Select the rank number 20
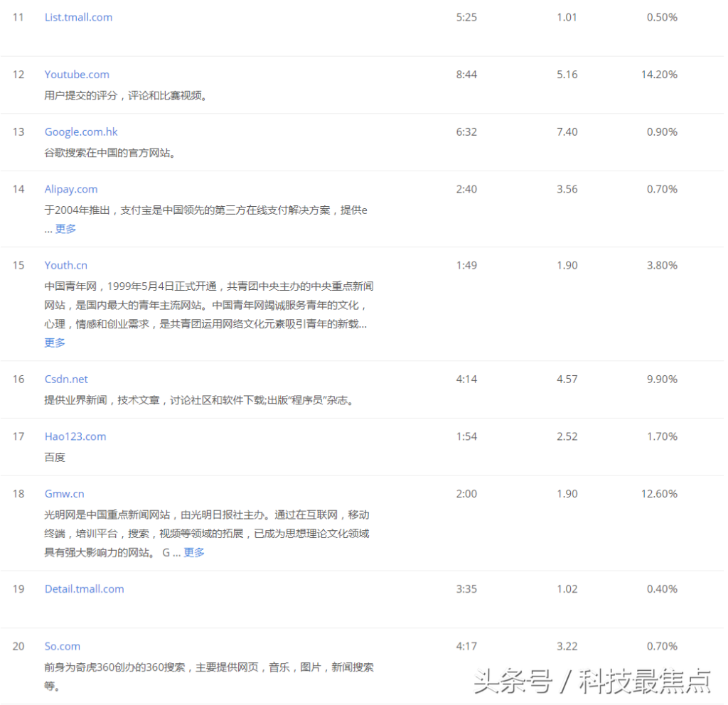 (x=18, y=646)
